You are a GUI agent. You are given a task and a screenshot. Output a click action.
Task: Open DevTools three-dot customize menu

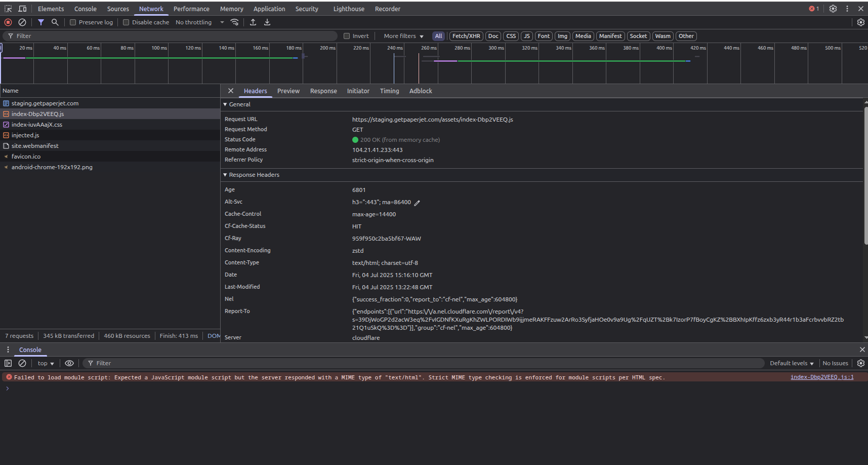847,9
